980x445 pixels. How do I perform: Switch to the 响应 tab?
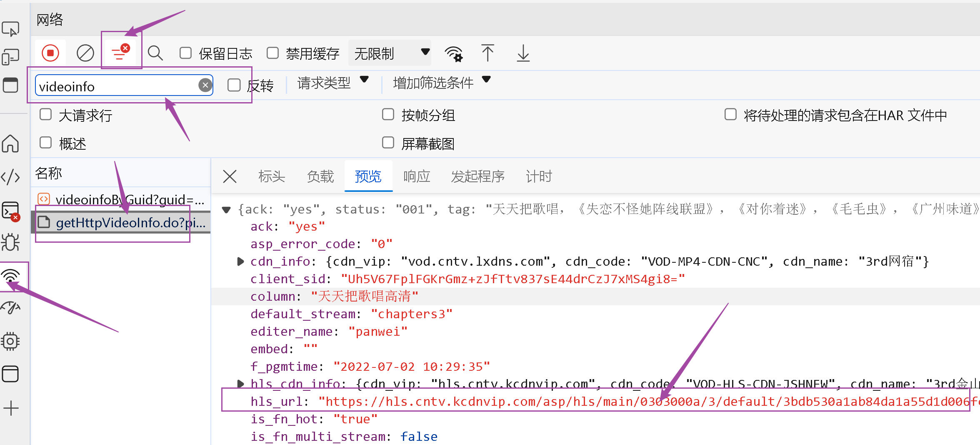click(x=417, y=176)
